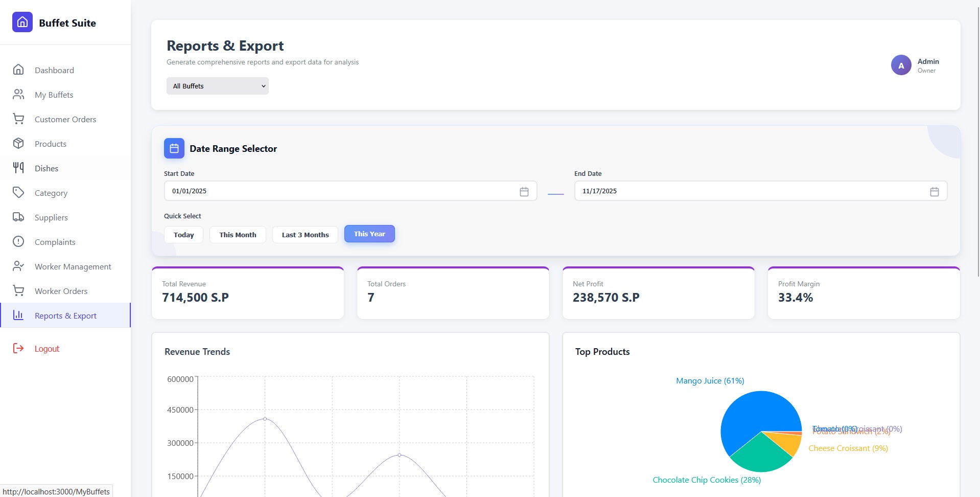Viewport: 980px width, 497px height.
Task: Open the Dashboard house icon in sidebar
Action: (x=18, y=70)
